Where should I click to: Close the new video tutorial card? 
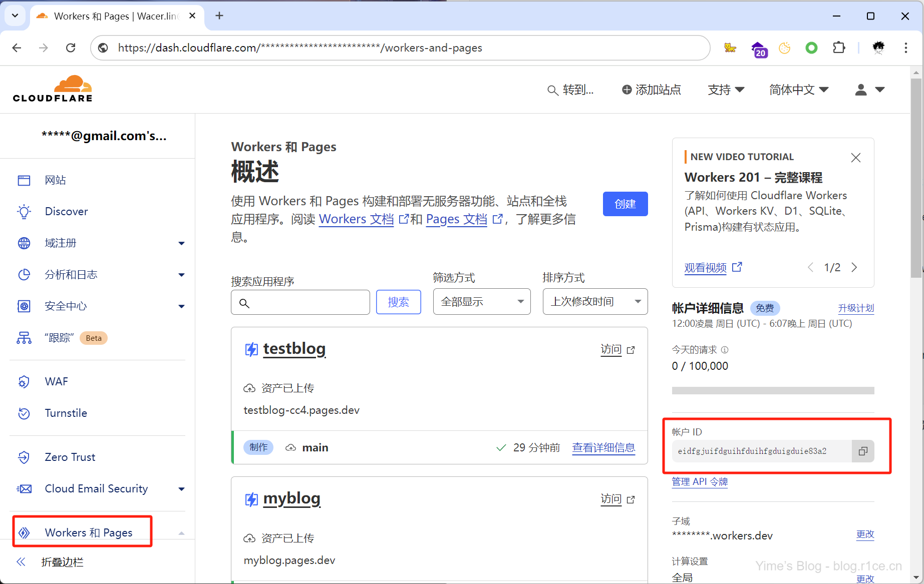pyautogui.click(x=855, y=158)
